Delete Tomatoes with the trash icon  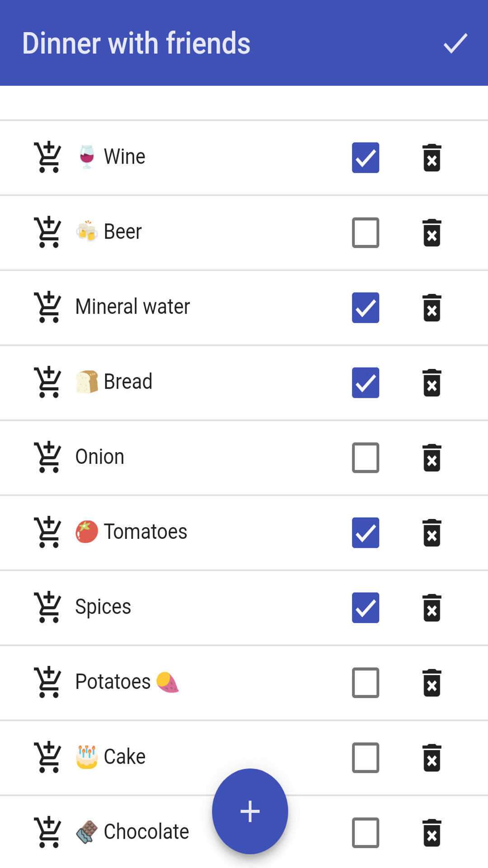coord(432,533)
